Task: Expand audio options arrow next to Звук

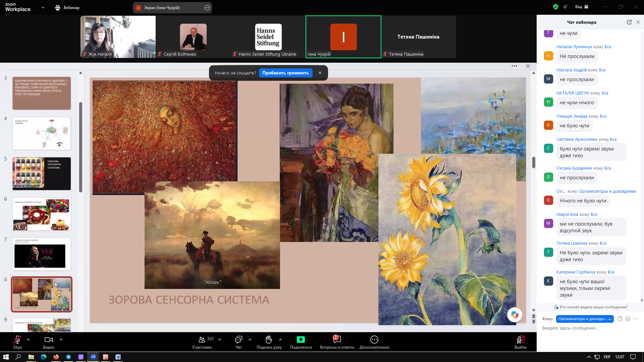Action: coord(28,340)
